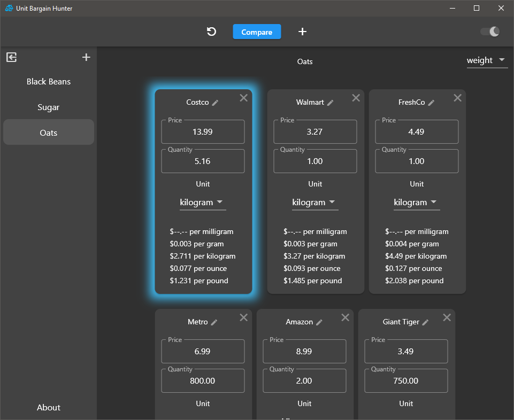Click FreshCo's Quantity field showing 1.00
This screenshot has width=514, height=420.
point(417,161)
